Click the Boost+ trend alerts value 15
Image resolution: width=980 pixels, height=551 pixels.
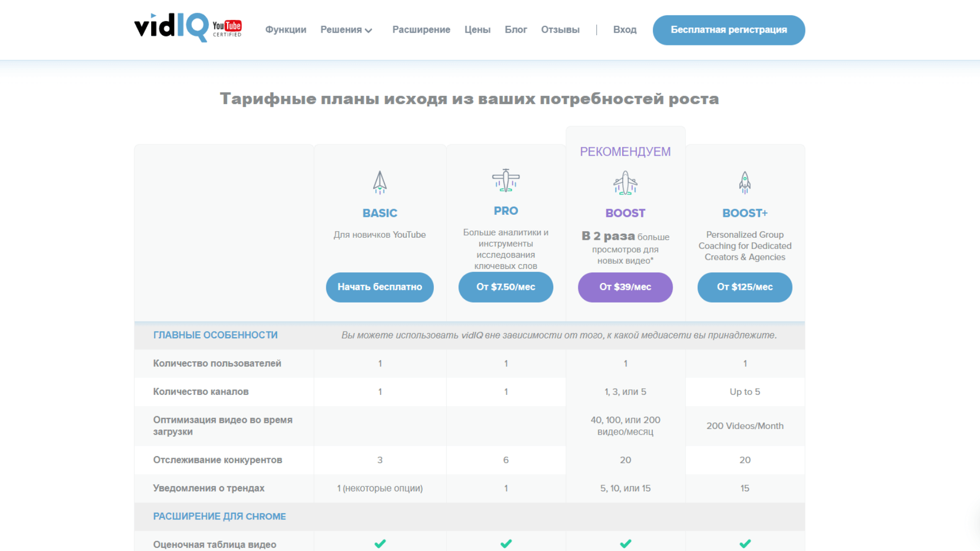(745, 488)
